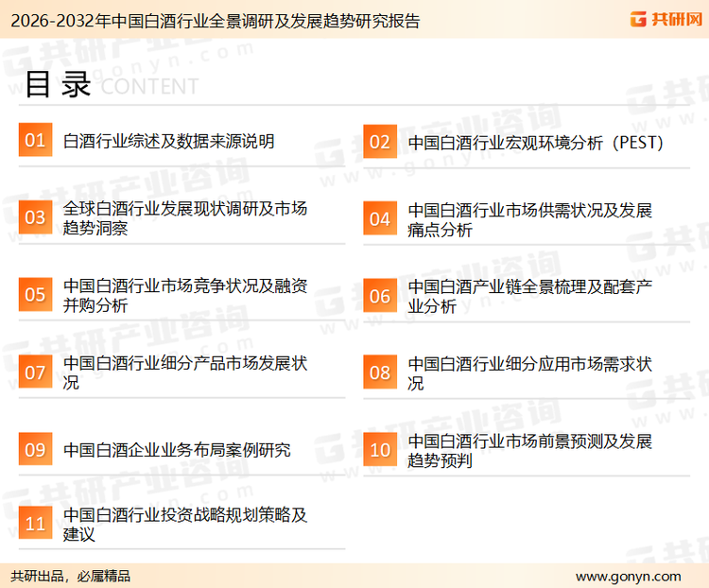Click the orange 05 number box
Screen dimensions: 709x588
(x=35, y=294)
